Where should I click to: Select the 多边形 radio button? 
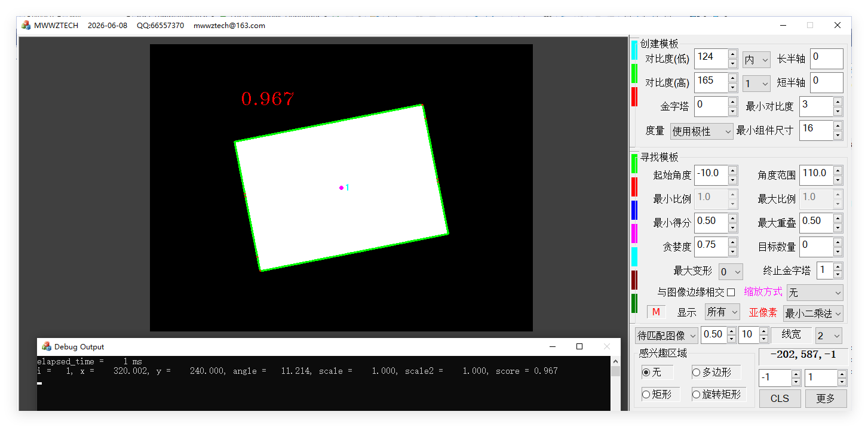tap(696, 372)
